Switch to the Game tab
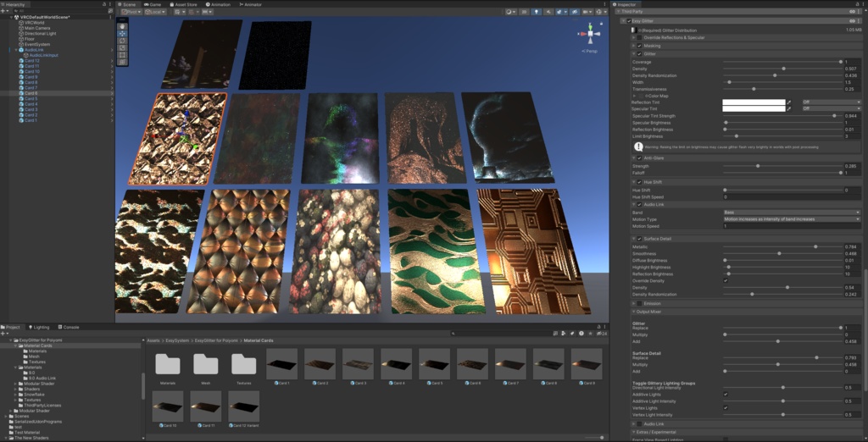Image resolution: width=868 pixels, height=442 pixels. [x=153, y=4]
